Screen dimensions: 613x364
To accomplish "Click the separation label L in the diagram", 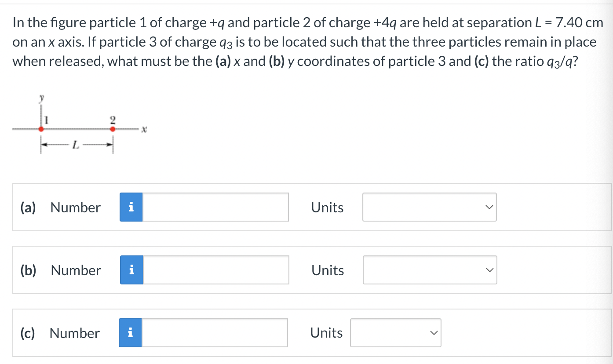I will pos(76,145).
